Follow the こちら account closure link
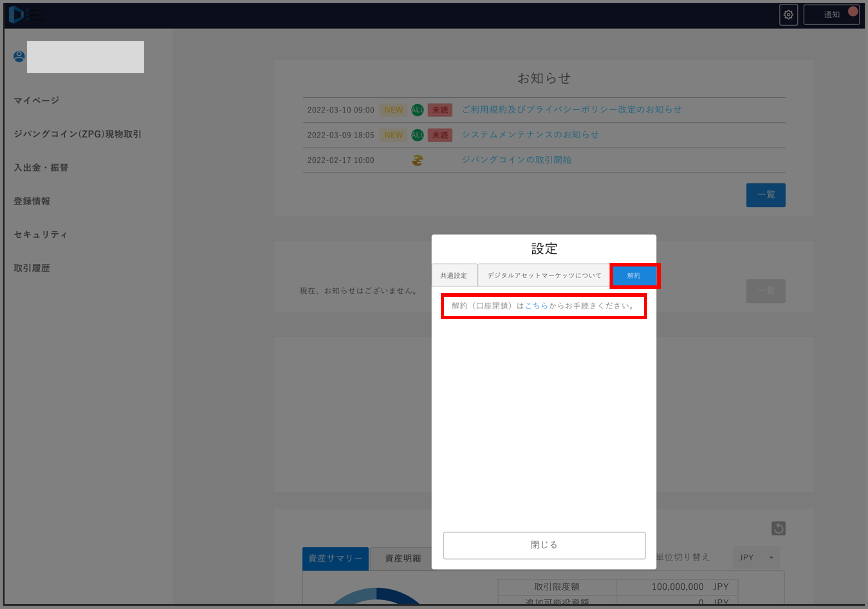868x609 pixels. 536,306
